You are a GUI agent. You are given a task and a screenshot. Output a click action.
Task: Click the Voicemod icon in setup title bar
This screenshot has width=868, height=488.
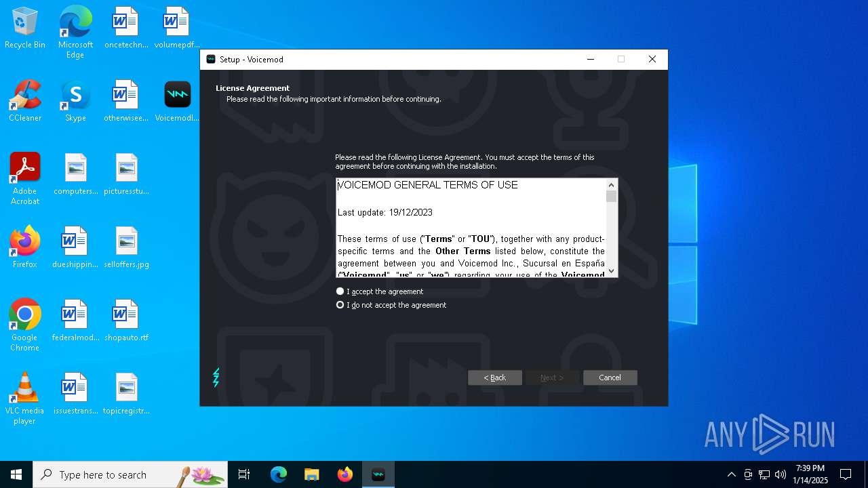(211, 60)
